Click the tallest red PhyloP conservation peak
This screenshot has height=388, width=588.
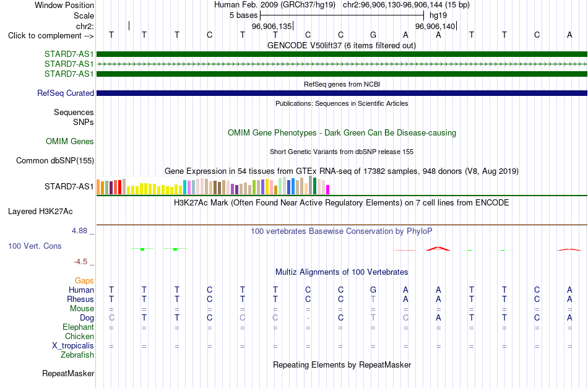438,249
